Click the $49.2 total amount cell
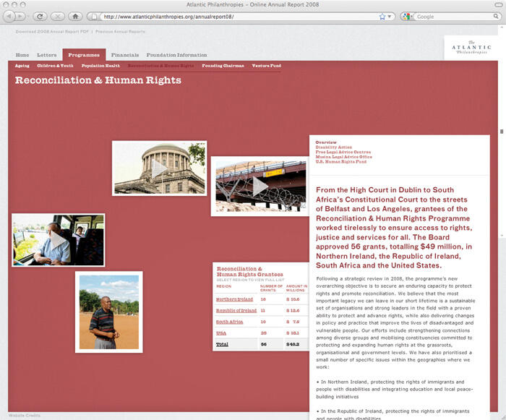 coord(293,345)
